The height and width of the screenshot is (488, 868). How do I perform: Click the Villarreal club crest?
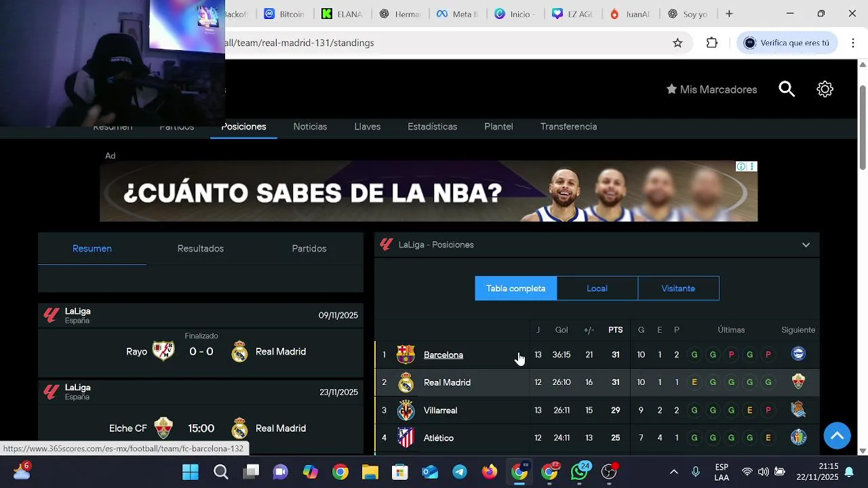pyautogui.click(x=406, y=410)
